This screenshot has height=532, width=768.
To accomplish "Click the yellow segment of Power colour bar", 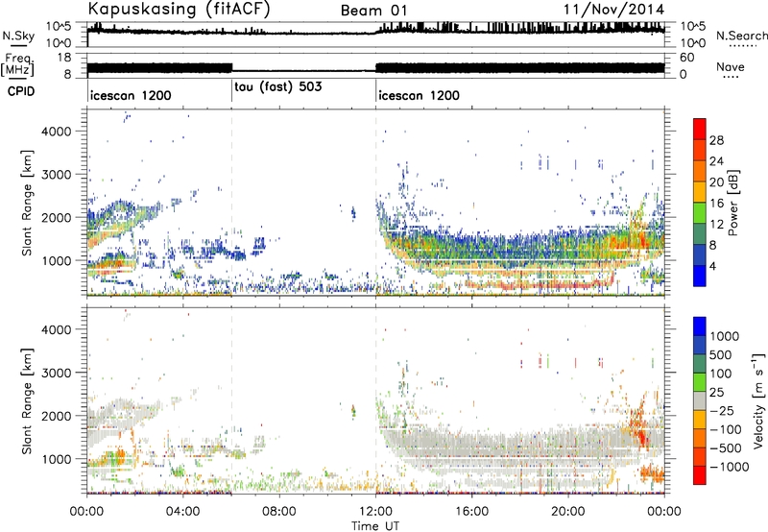I will coord(700,192).
